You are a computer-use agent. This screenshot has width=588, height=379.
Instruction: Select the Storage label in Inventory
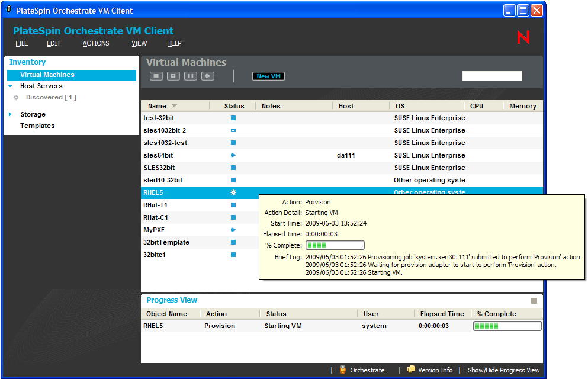coord(33,114)
